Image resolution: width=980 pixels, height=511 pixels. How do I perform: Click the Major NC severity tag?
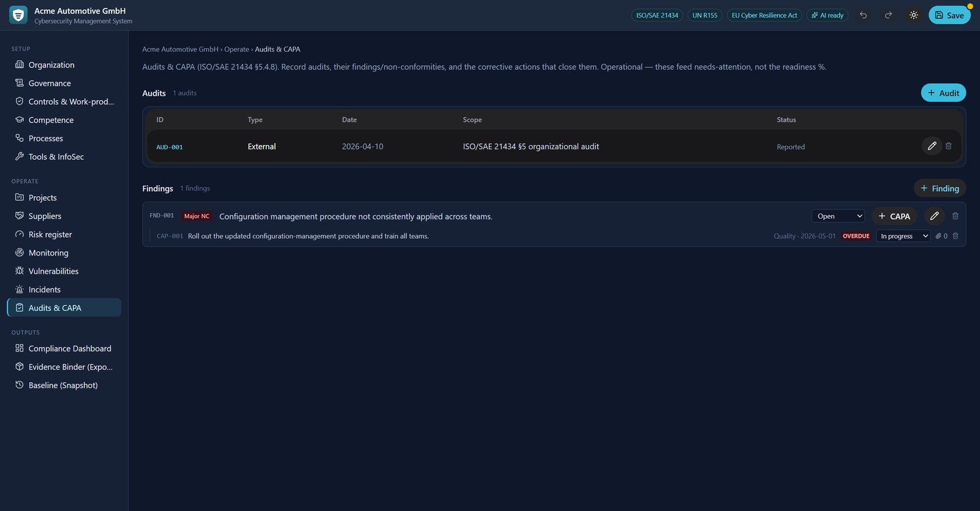(x=197, y=216)
